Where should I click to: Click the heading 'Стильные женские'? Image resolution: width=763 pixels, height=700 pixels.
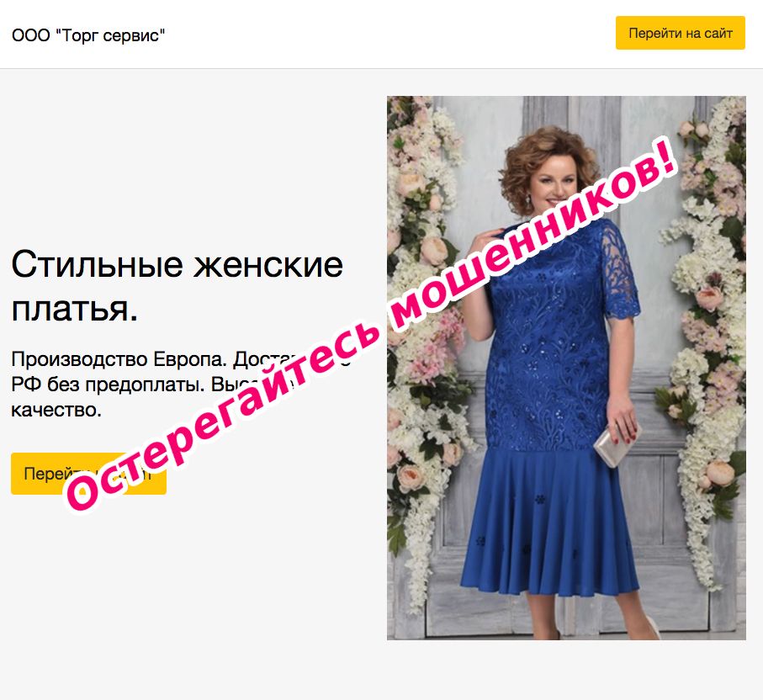pyautogui.click(x=178, y=265)
